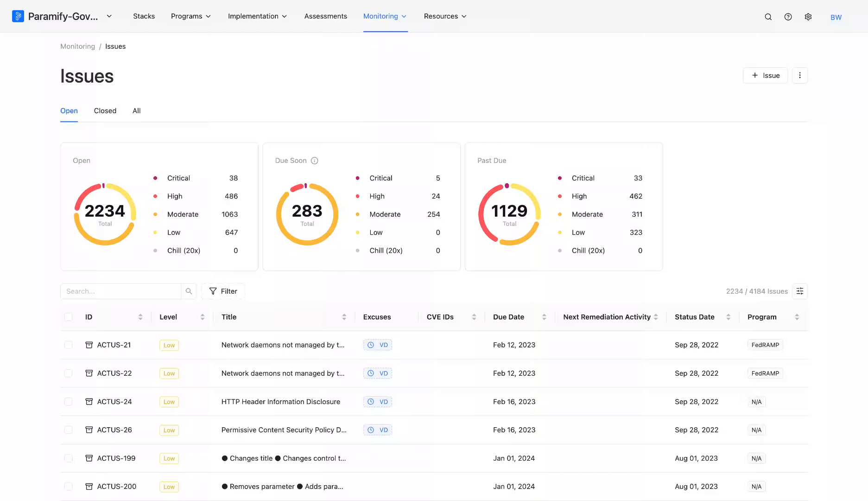Open the settings gear icon
The height and width of the screenshot is (501, 868).
pos(808,17)
